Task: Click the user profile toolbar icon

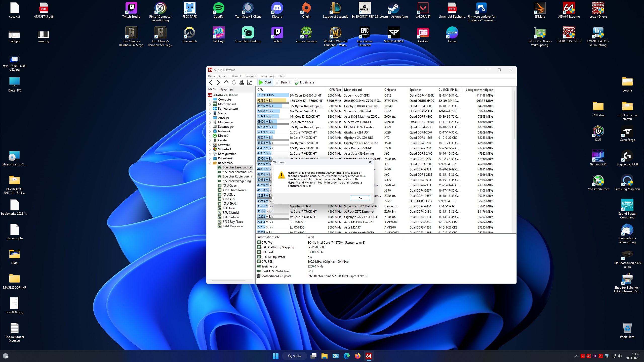Action: click(x=242, y=82)
